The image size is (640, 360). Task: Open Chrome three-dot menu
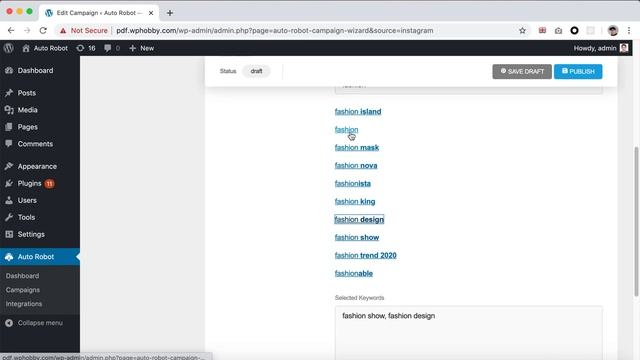click(629, 31)
